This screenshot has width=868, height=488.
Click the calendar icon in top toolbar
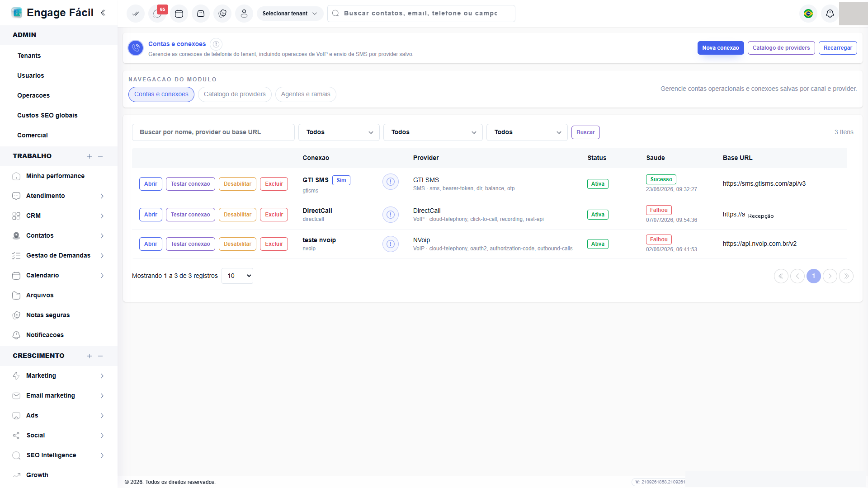click(179, 14)
